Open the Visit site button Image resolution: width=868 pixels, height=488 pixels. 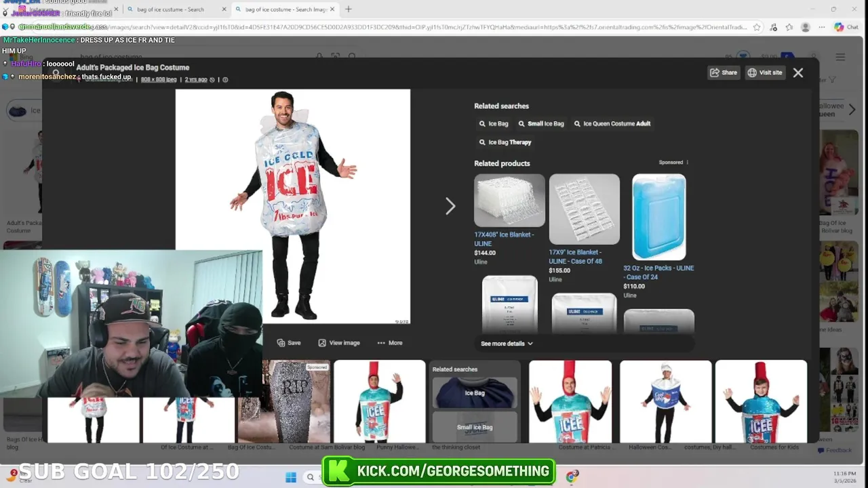click(x=765, y=73)
